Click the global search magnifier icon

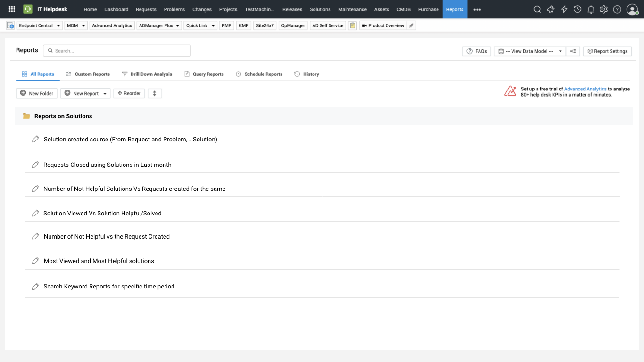pyautogui.click(x=537, y=9)
